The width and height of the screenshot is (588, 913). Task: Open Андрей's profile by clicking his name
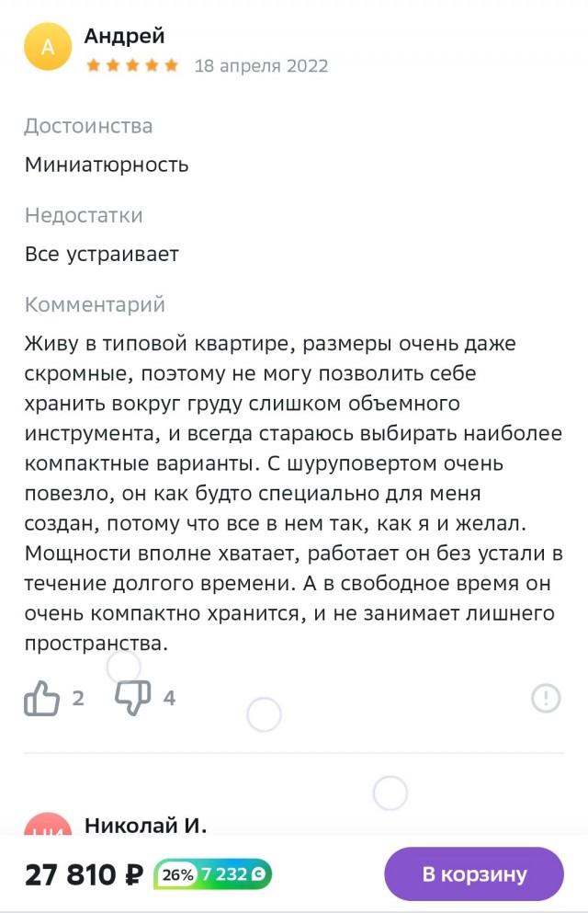pyautogui.click(x=123, y=36)
